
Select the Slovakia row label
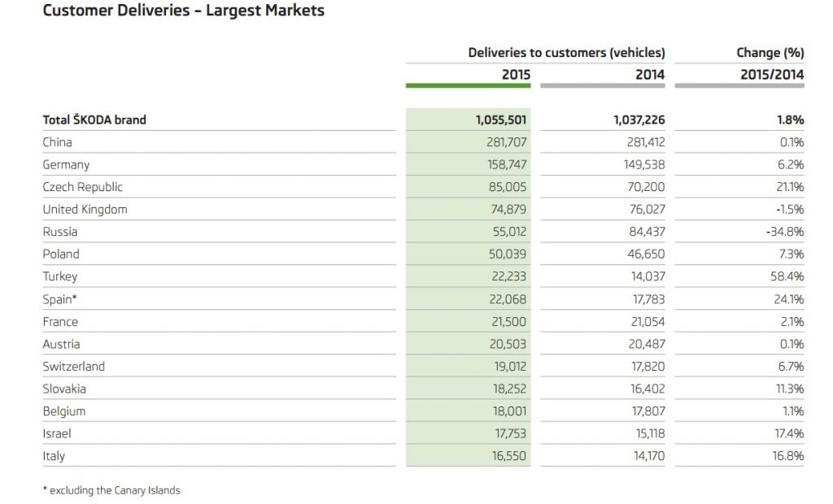[63, 389]
